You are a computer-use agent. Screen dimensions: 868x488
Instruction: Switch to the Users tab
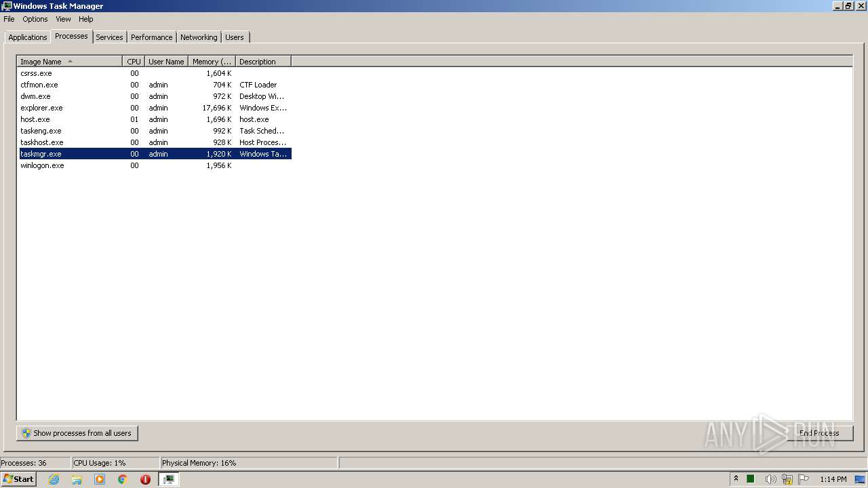tap(235, 37)
